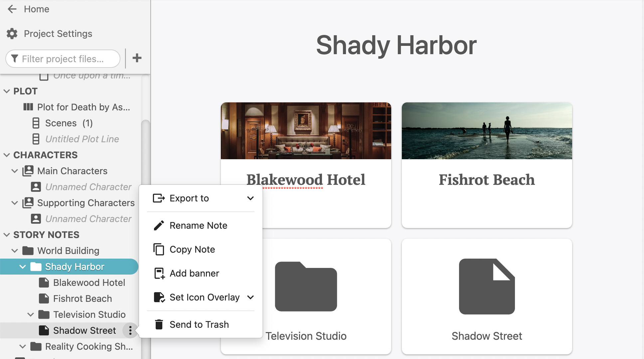
Task: Expand the Set Icon Overlay submenu arrow
Action: (x=250, y=297)
